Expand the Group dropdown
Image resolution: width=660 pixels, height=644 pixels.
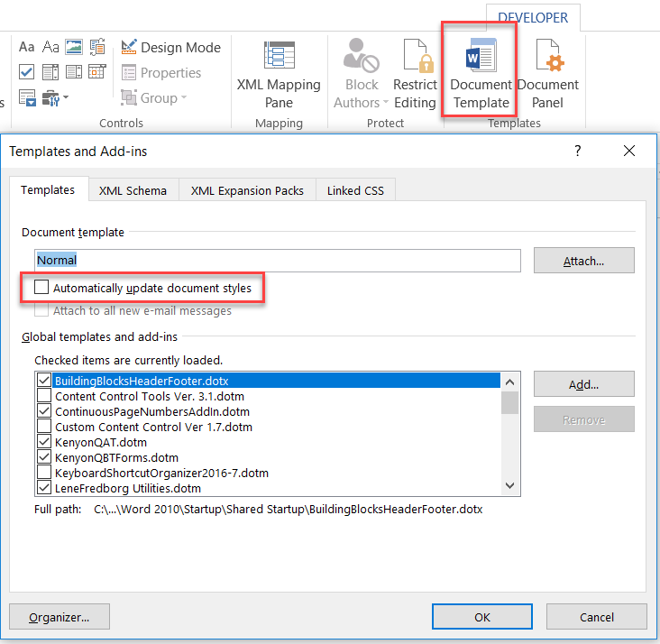click(x=153, y=97)
